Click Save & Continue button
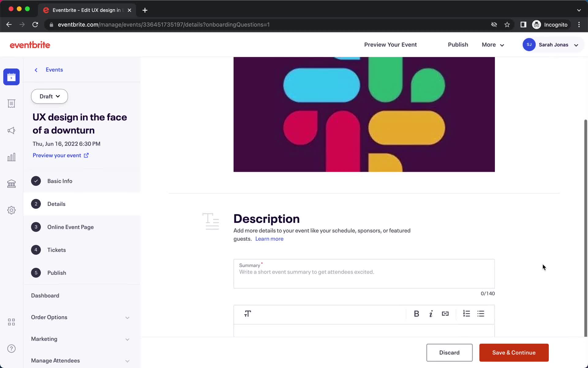 (514, 352)
